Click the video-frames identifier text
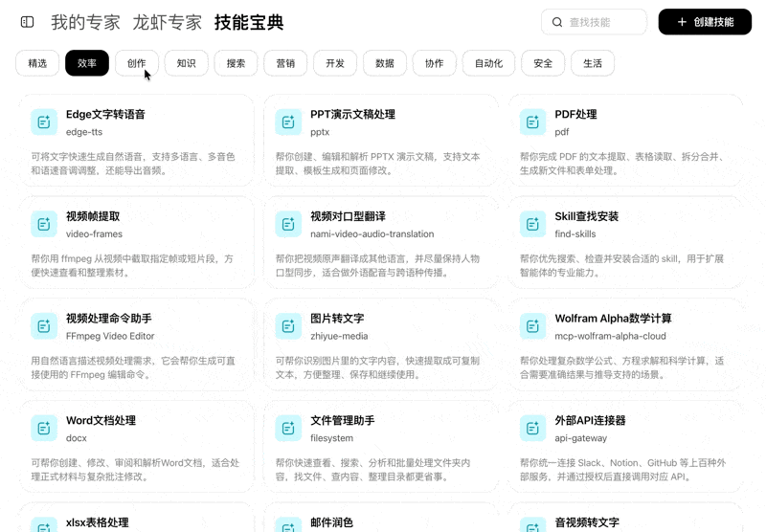This screenshot has width=766, height=532. (94, 233)
